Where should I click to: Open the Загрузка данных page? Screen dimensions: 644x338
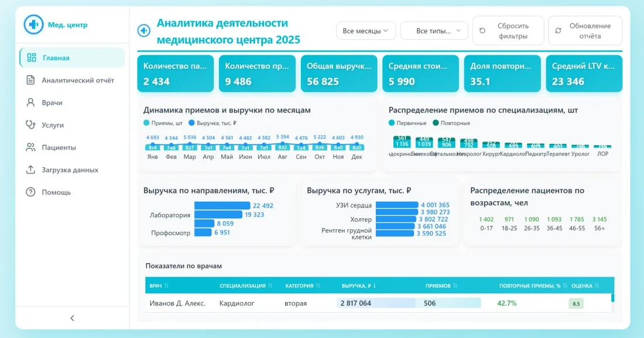coord(72,170)
